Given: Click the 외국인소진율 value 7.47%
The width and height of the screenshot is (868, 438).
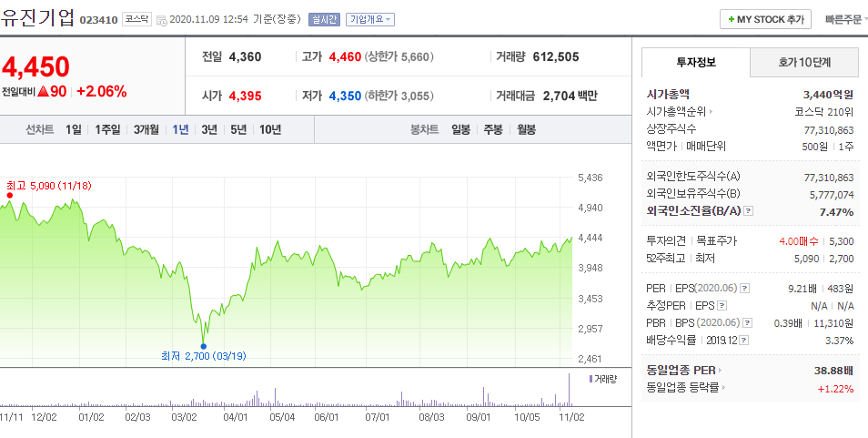Looking at the screenshot, I should (836, 212).
